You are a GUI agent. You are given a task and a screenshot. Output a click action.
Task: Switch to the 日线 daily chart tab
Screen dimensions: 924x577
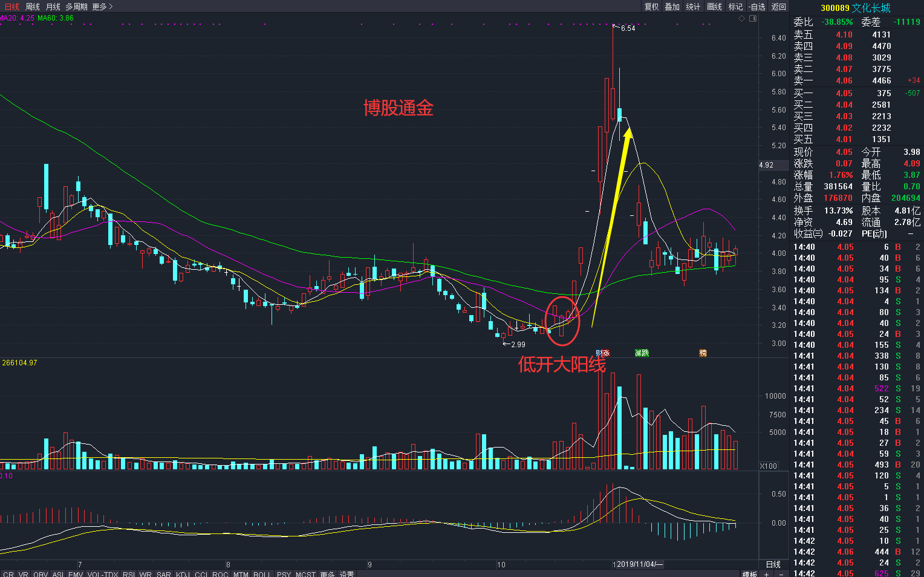11,7
